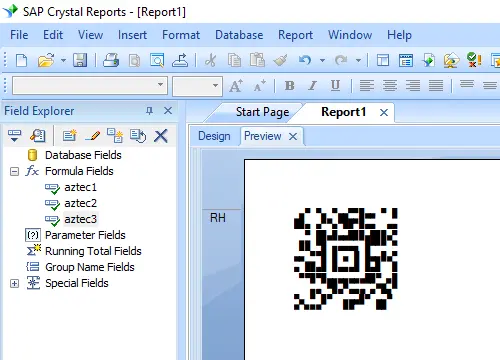Expand the Special Fields node
Image resolution: width=500 pixels, height=360 pixels.
click(x=14, y=284)
